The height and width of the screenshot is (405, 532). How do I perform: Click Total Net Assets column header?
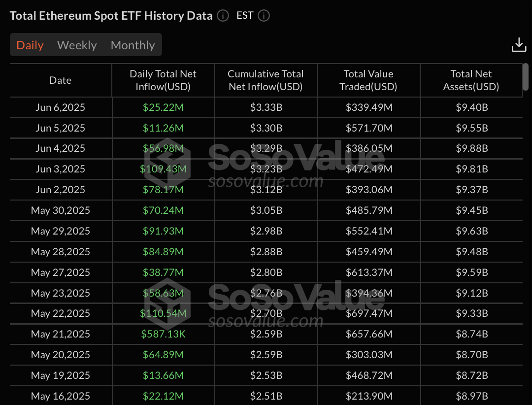click(471, 80)
